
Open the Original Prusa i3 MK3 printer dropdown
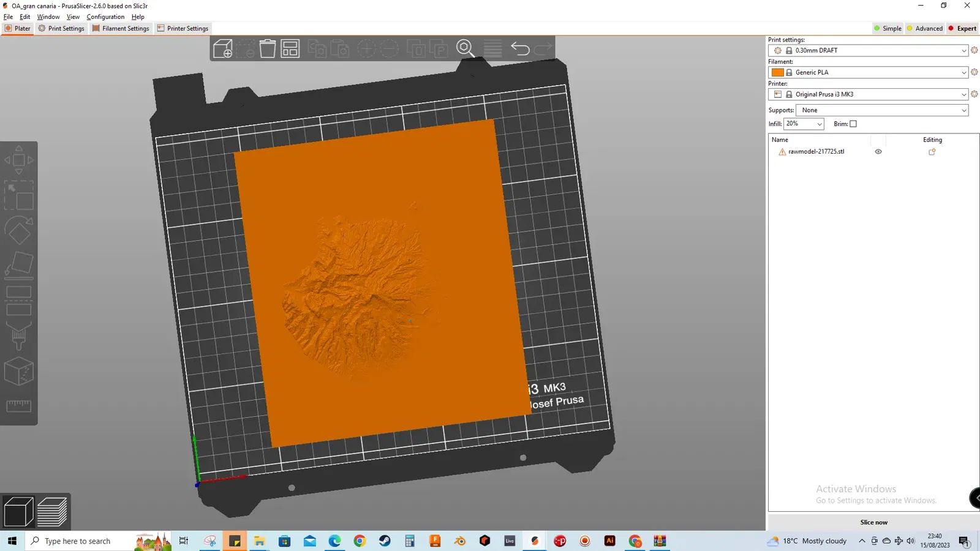[868, 94]
